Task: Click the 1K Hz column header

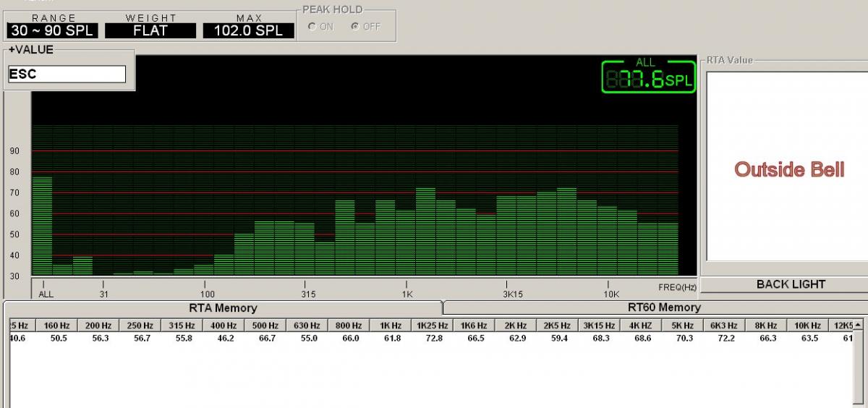Action: pyautogui.click(x=390, y=326)
